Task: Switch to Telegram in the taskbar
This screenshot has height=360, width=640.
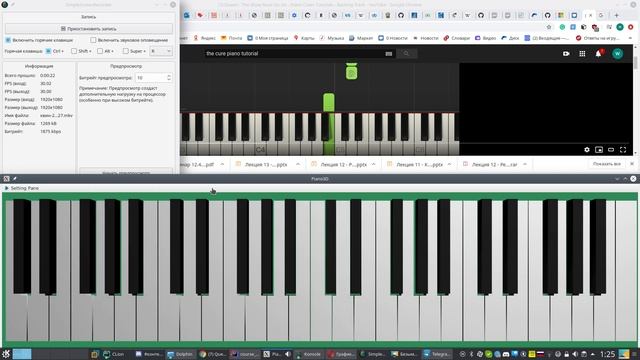Action: pyautogui.click(x=437, y=354)
